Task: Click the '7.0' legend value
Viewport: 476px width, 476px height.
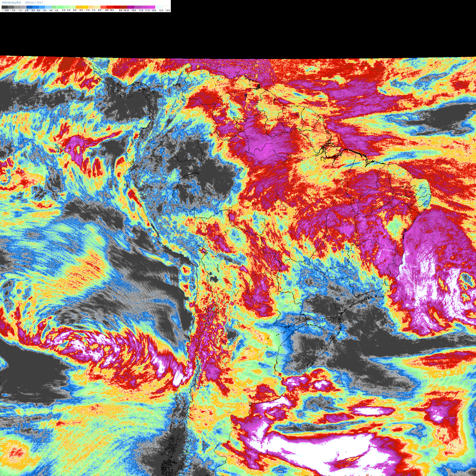Action: (x=88, y=10)
